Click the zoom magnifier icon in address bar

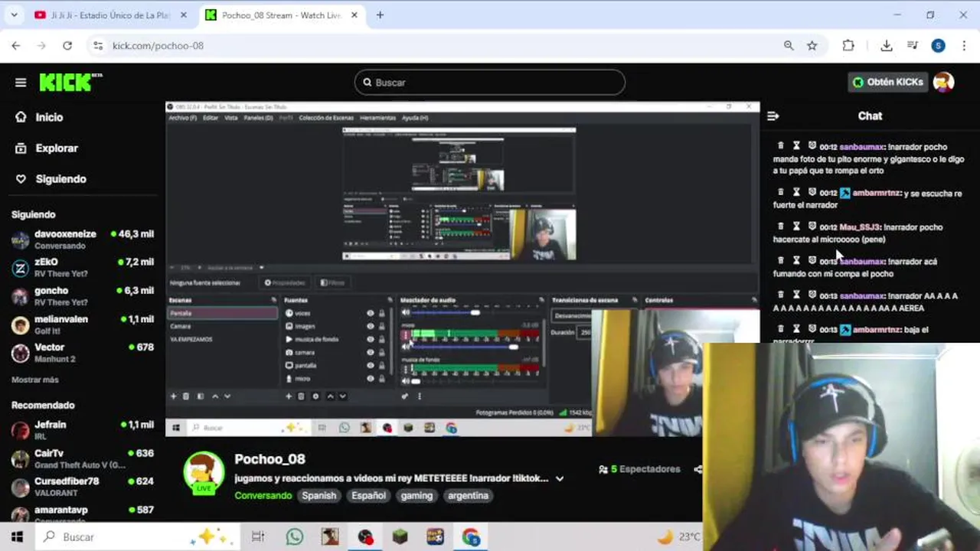point(789,46)
